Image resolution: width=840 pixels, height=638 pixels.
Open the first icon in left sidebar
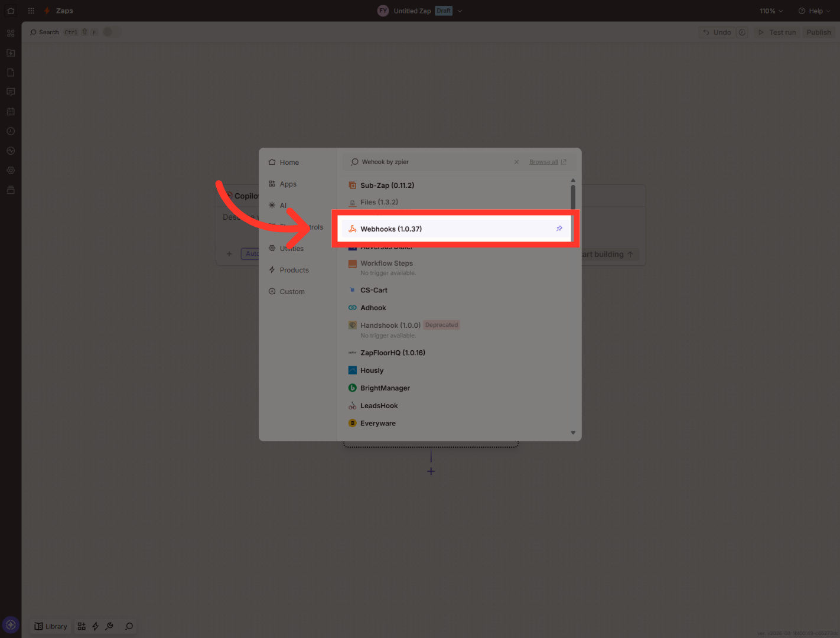11,33
